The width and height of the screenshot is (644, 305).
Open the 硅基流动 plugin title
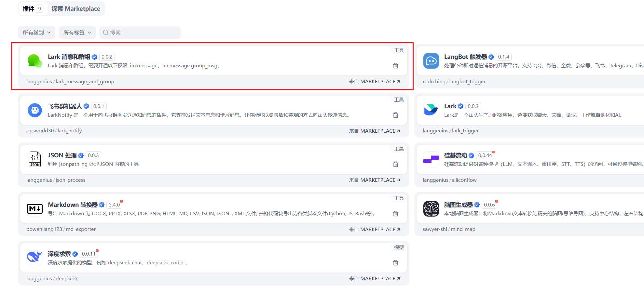click(456, 155)
